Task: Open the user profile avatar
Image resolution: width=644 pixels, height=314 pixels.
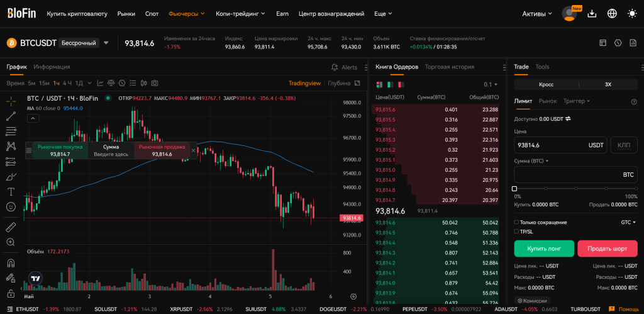Action: pos(569,14)
